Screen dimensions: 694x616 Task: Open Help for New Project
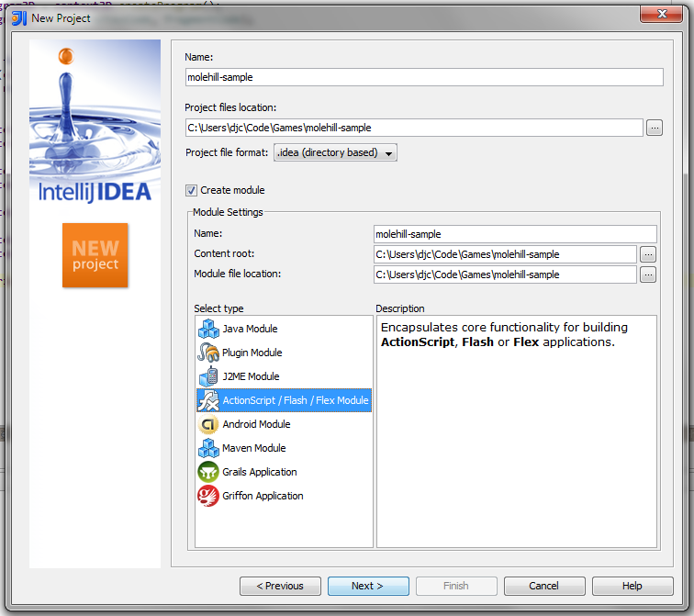(x=632, y=586)
